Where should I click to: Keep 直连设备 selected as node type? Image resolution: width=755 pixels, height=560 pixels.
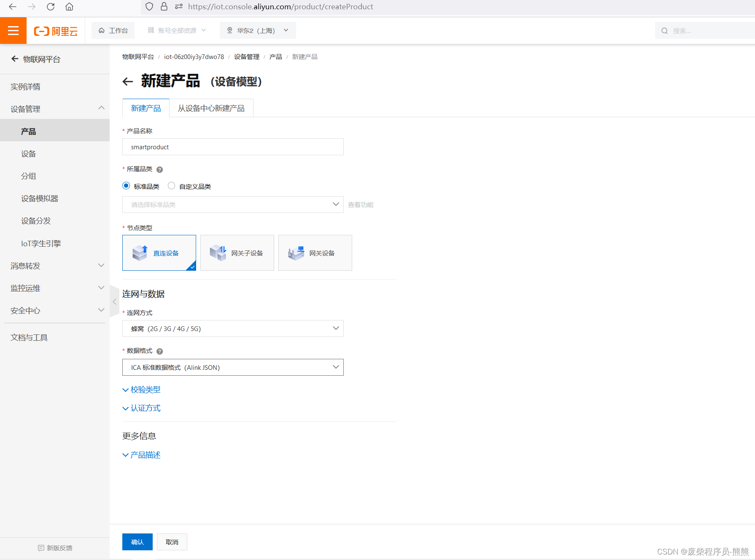(x=159, y=253)
